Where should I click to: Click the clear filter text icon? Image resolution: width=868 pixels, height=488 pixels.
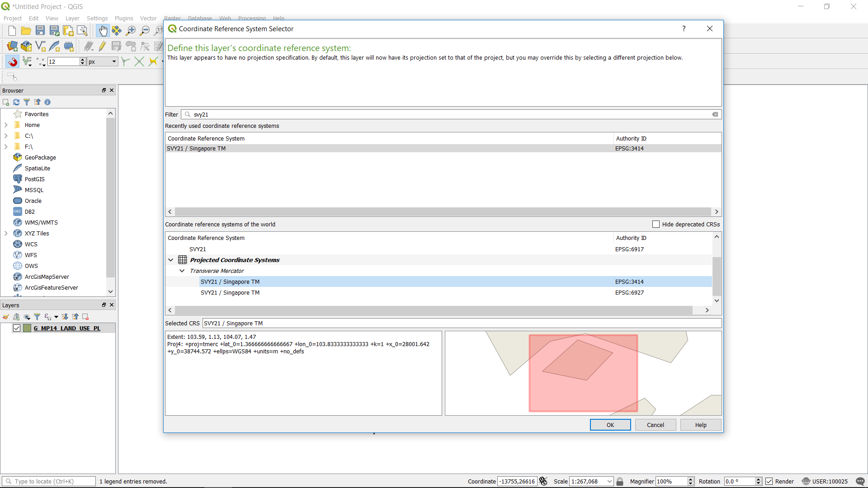[x=715, y=114]
